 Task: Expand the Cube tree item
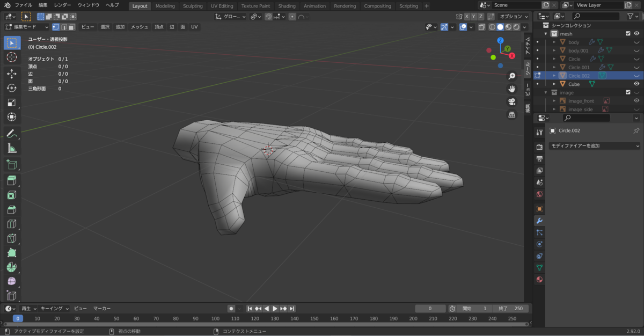click(554, 84)
